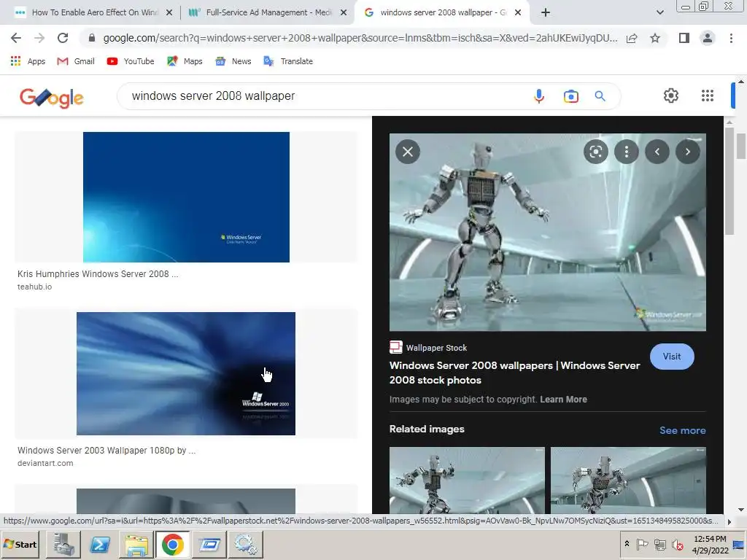Close the windows server 2008 wallpaper tab

519,13
